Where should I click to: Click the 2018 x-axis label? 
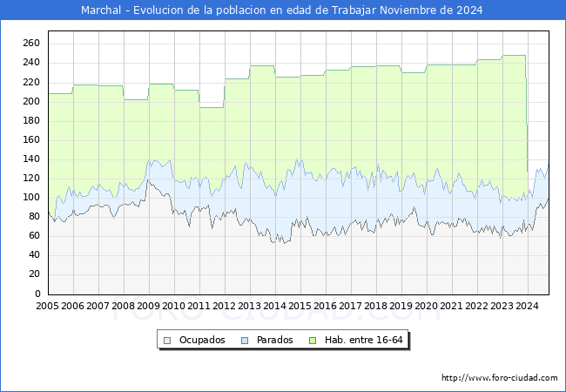376,306
